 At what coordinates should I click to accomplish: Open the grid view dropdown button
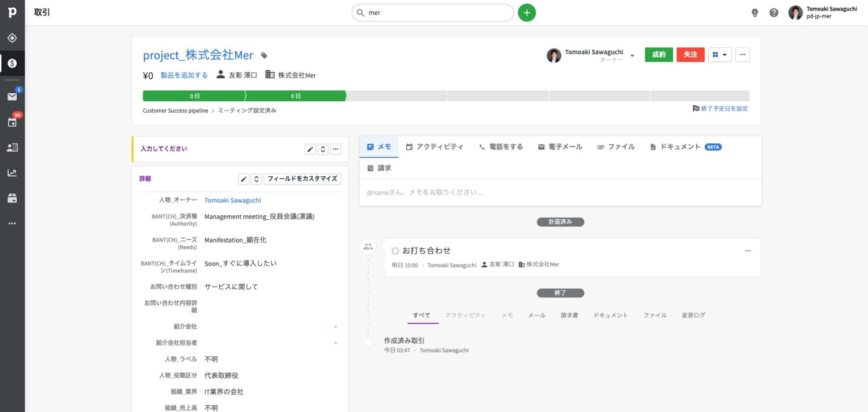coord(720,55)
